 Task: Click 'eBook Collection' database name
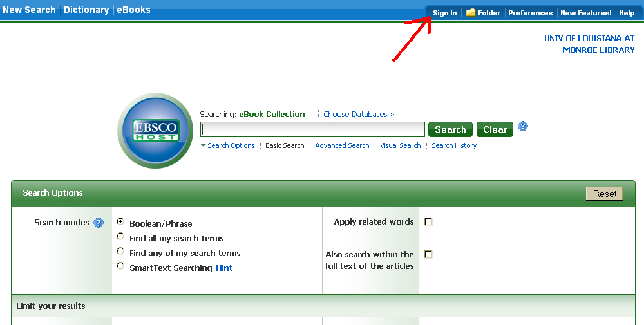(x=272, y=114)
